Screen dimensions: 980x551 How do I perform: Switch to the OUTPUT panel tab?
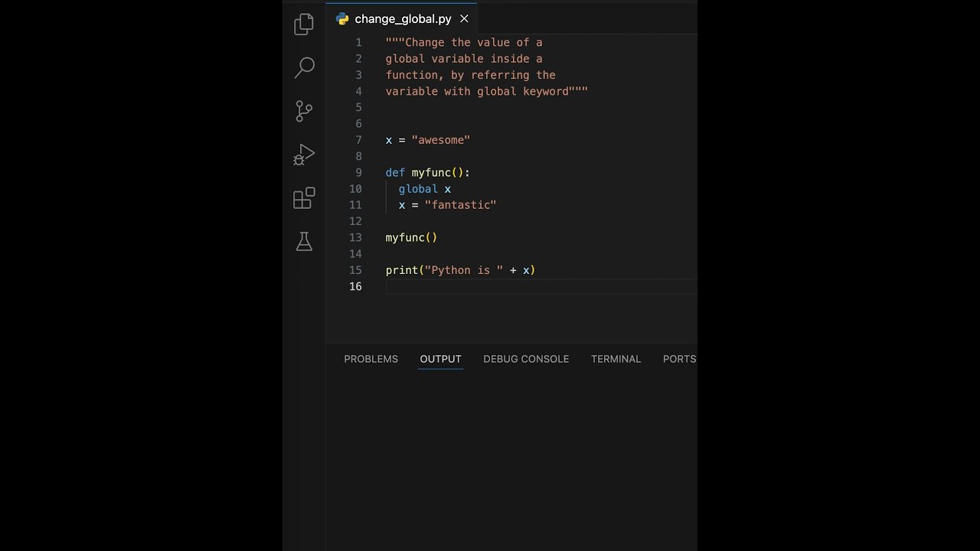point(440,359)
